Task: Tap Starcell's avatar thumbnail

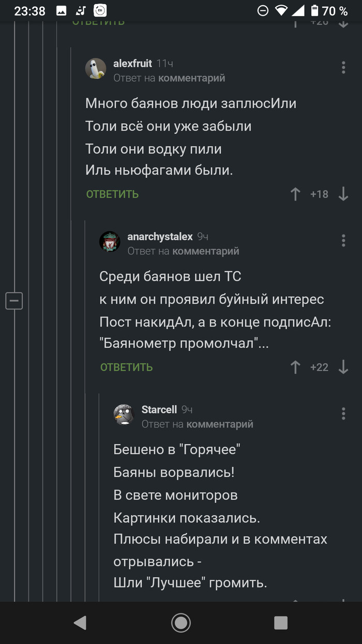Action: pyautogui.click(x=123, y=414)
